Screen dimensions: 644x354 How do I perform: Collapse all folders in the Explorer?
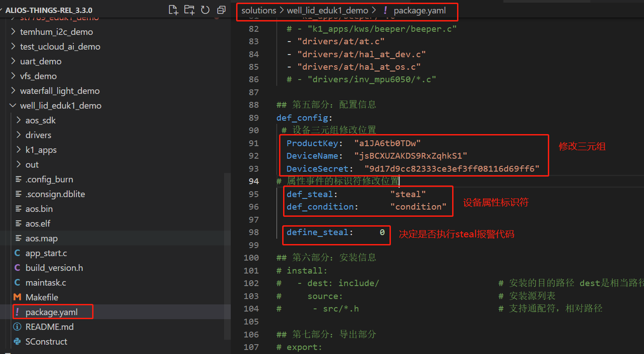[221, 10]
